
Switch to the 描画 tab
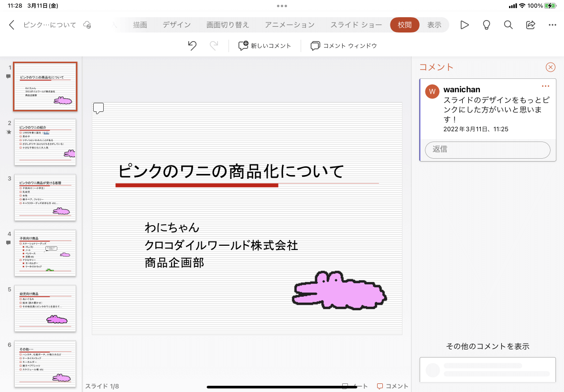tap(140, 25)
